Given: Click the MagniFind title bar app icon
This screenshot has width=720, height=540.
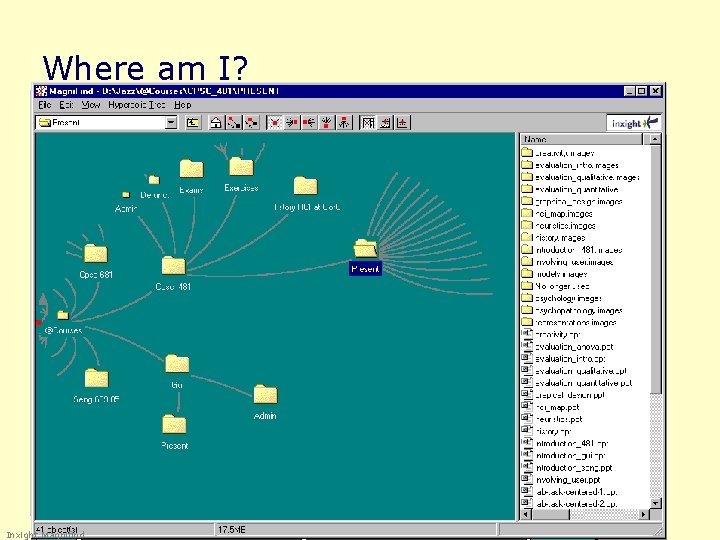Looking at the screenshot, I should tap(41, 91).
